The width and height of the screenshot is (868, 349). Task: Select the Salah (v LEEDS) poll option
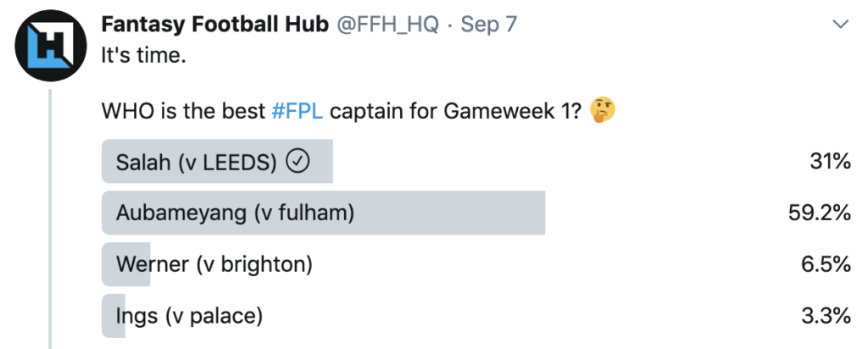tap(194, 162)
